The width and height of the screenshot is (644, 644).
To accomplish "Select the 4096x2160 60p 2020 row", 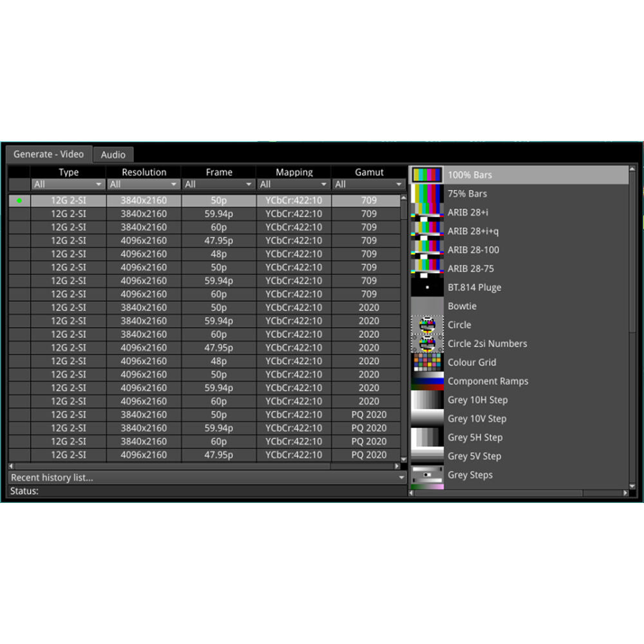I will (205, 401).
